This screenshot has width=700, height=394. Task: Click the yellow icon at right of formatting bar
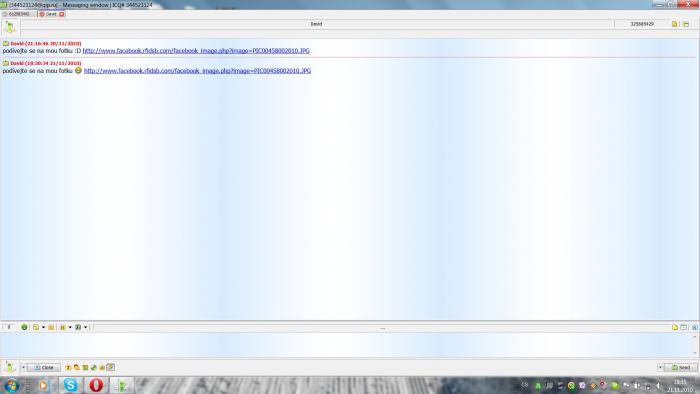675,327
